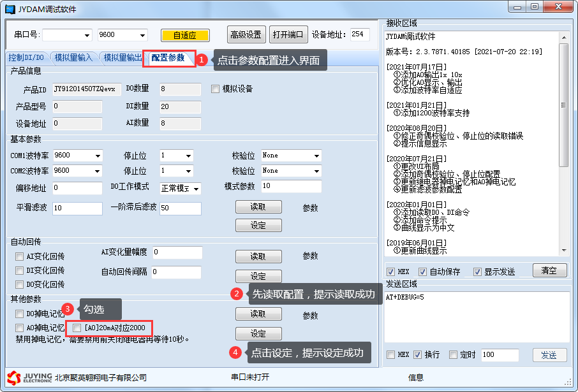Viewport: 578px width, 392px height.
Task: Toggle the 自动保存 checkbox
Action: (423, 272)
